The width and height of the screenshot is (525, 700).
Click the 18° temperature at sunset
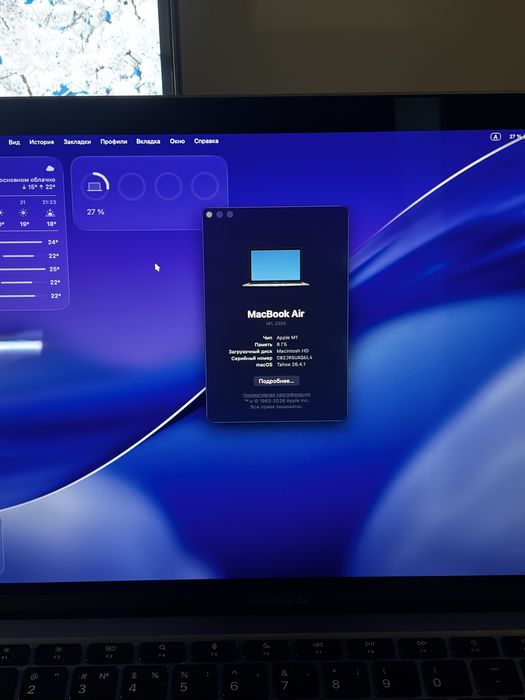pos(51,224)
